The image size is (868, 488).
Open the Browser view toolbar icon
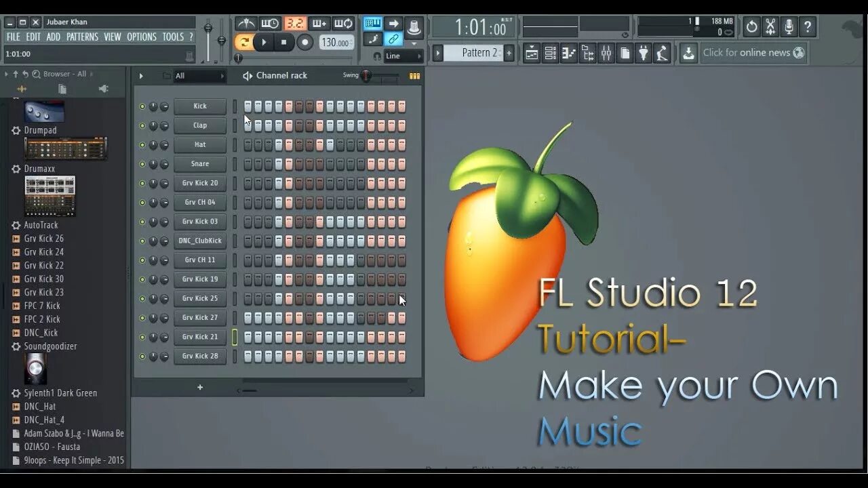588,53
